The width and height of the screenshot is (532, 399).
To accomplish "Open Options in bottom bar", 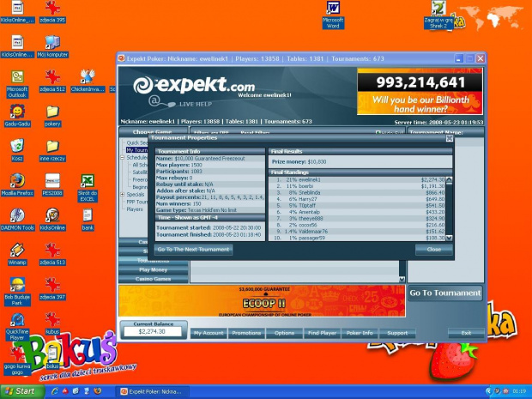I will coord(284,333).
